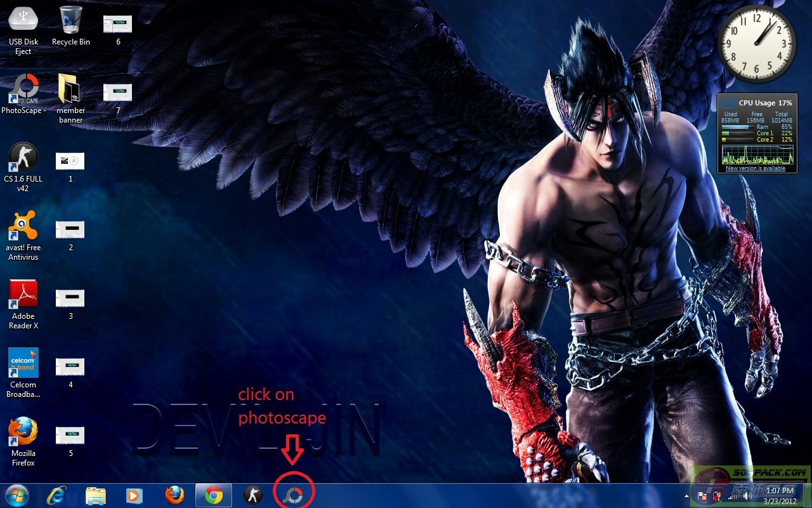Open Internet Explorer from the taskbar
This screenshot has width=812, height=508.
[x=56, y=495]
